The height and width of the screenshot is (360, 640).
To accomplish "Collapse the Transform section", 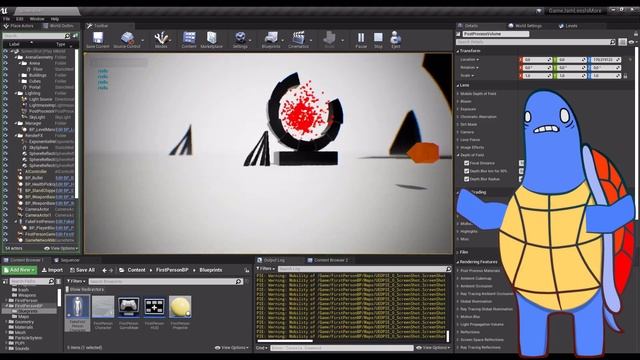I will (458, 51).
